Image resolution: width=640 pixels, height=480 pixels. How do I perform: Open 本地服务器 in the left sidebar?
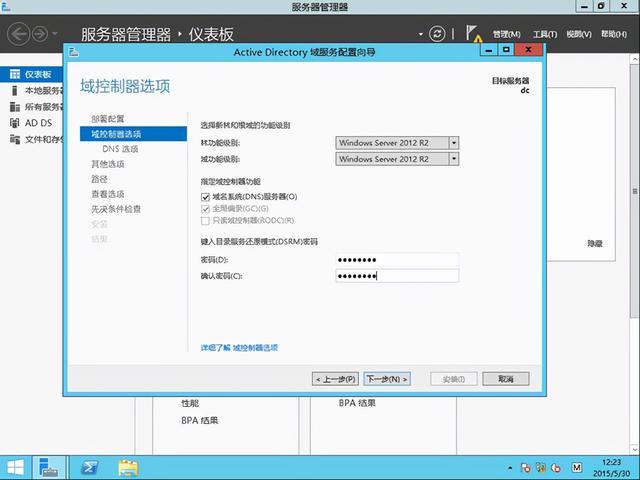[36, 90]
